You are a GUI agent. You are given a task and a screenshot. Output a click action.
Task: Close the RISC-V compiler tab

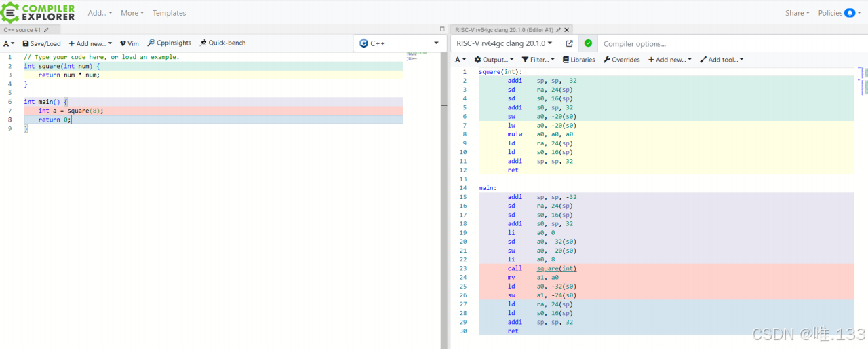[x=567, y=30]
